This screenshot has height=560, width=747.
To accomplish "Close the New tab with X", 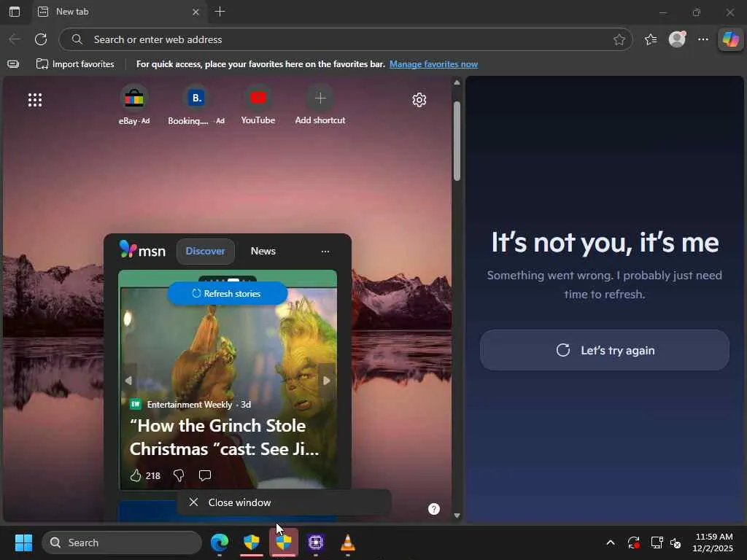I will point(196,12).
